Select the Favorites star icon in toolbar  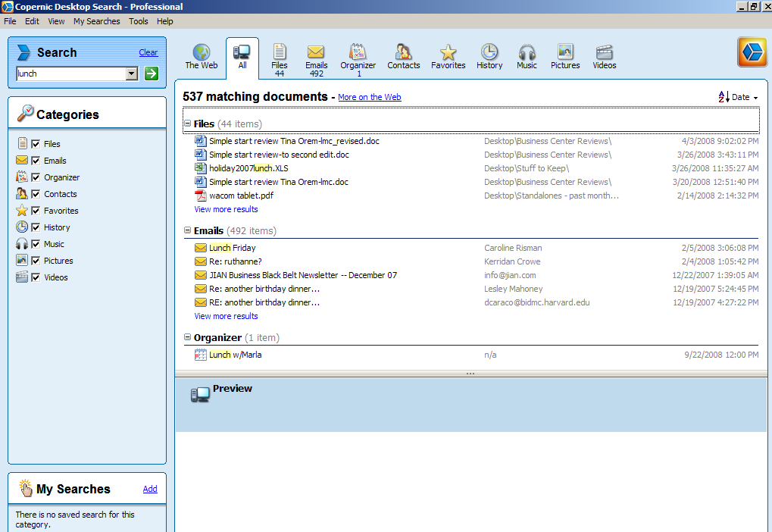tap(448, 52)
